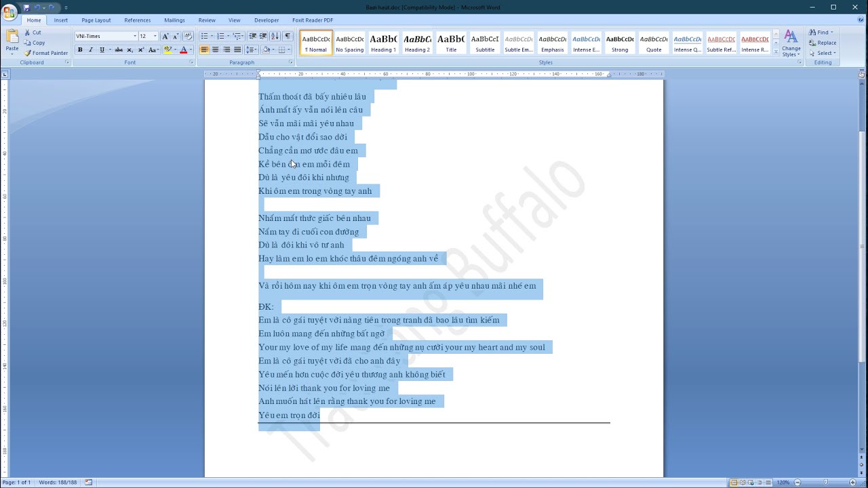Open Microsoft Office Word Help

(861, 20)
